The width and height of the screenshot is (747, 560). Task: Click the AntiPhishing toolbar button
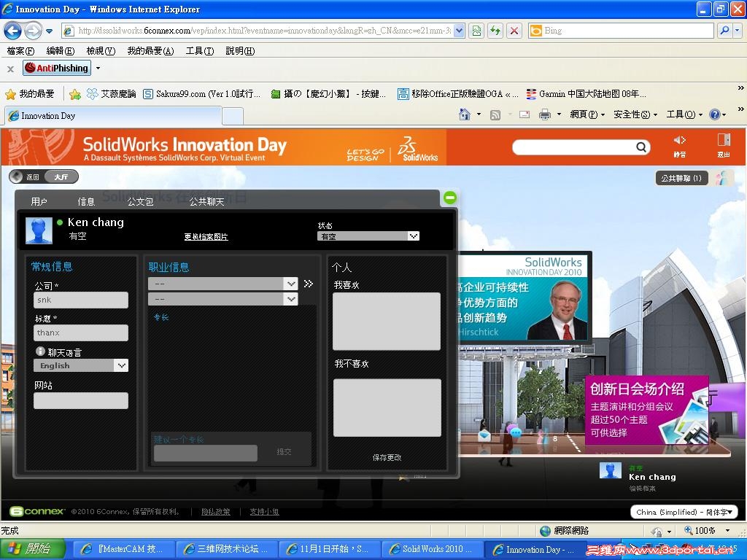click(57, 68)
